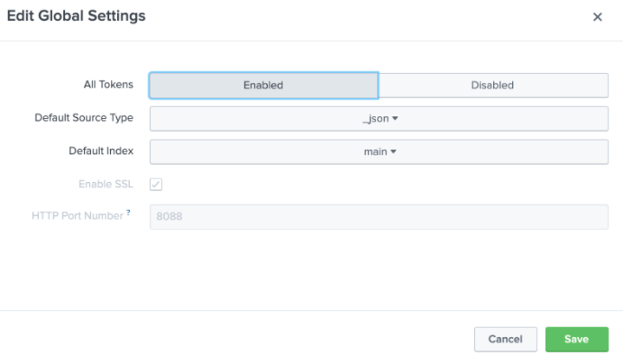Screen dimensions: 623x364
Task: Set All Tokens to Disabled
Action: click(492, 85)
